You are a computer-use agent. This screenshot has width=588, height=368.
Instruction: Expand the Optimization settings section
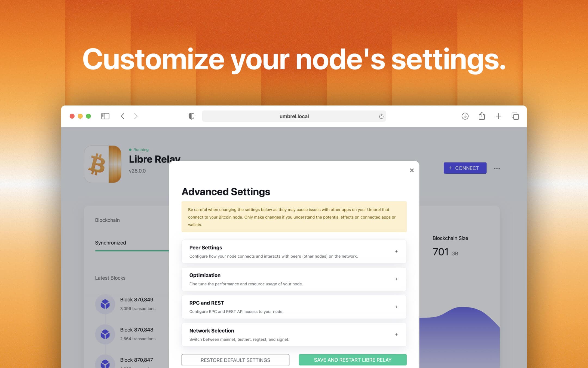[396, 279]
